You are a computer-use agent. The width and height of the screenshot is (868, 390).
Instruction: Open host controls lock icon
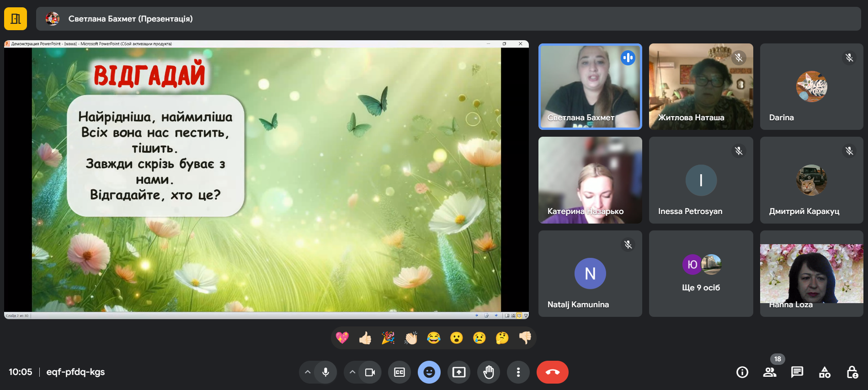tap(852, 372)
